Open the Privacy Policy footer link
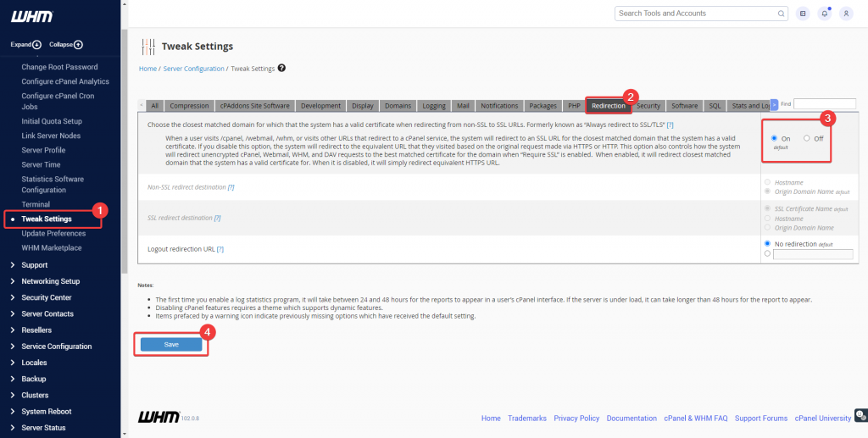The image size is (868, 438). tap(576, 419)
